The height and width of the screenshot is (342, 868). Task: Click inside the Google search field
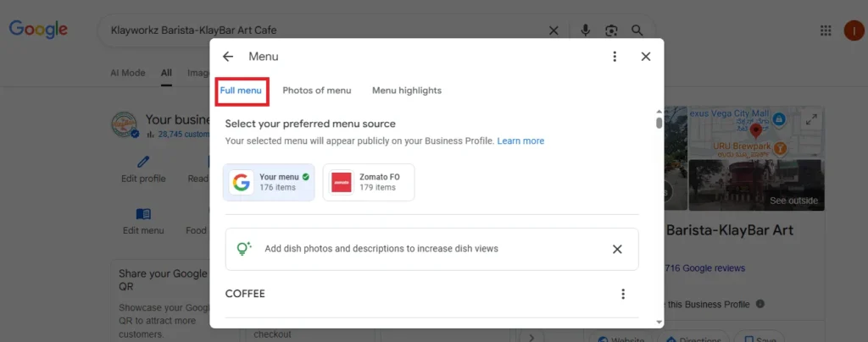pyautogui.click(x=322, y=30)
